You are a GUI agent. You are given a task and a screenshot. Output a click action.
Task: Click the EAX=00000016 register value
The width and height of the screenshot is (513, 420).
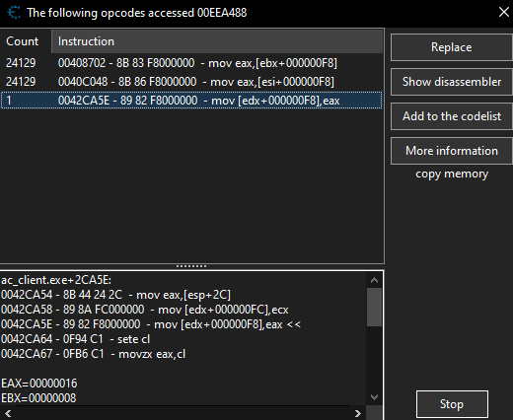(x=39, y=384)
